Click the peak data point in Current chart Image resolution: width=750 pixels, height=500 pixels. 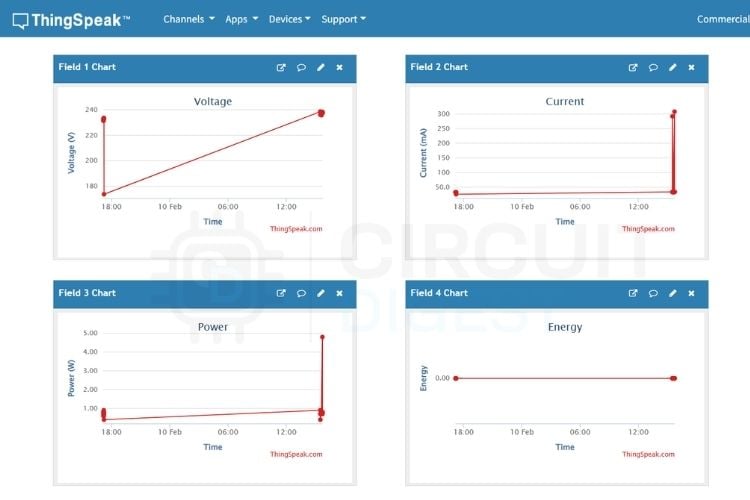(x=674, y=112)
